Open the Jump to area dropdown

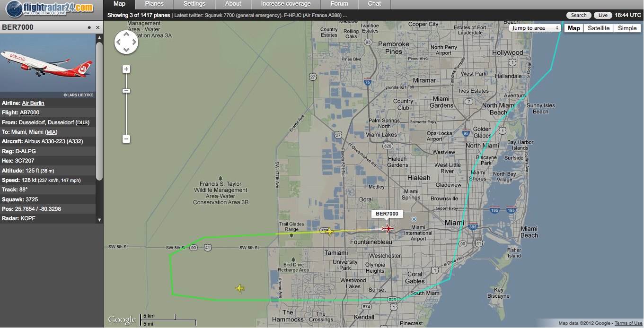coord(535,28)
